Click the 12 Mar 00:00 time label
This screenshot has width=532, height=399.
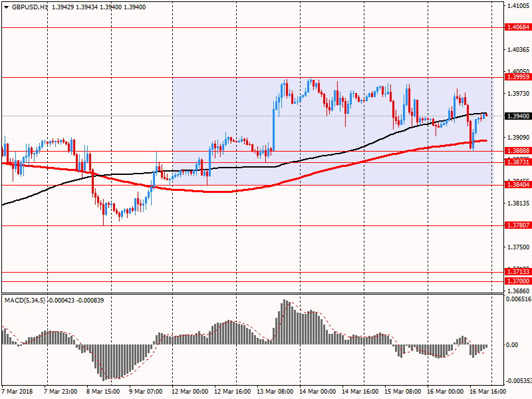190,392
